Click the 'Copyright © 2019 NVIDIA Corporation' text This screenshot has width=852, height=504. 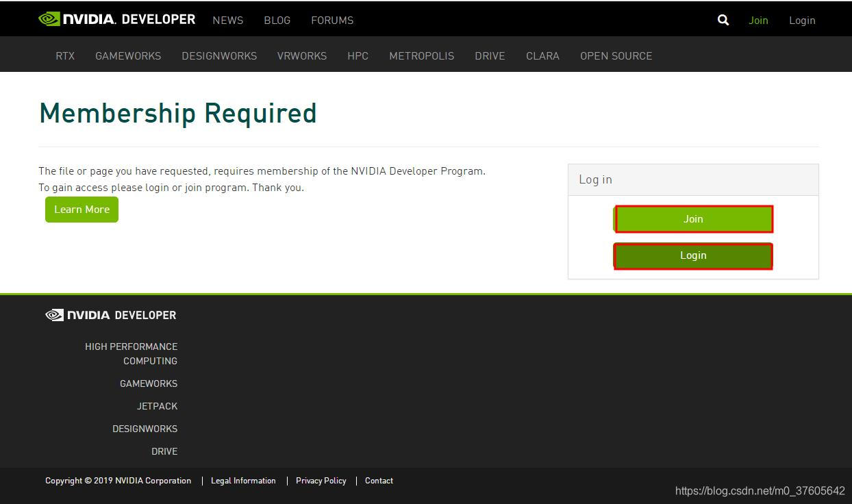coord(118,481)
